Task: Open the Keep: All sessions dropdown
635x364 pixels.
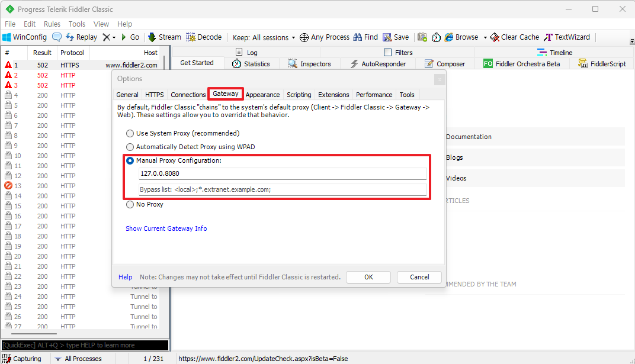Action: coord(264,38)
